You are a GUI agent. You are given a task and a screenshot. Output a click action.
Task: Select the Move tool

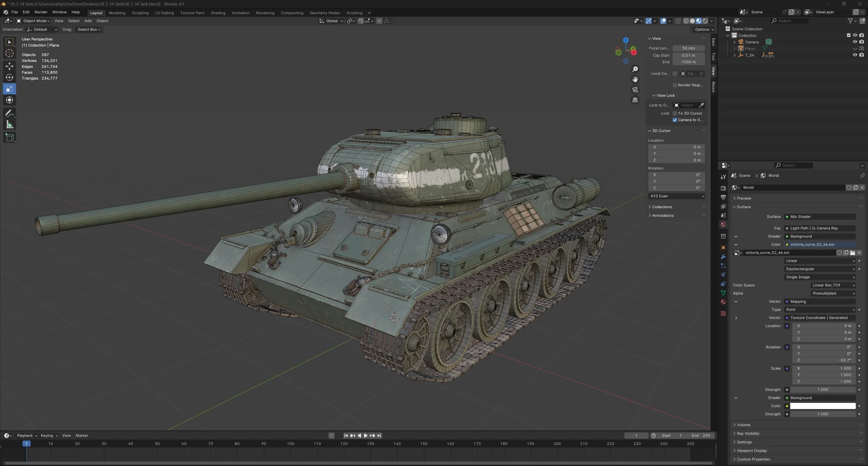pyautogui.click(x=9, y=66)
